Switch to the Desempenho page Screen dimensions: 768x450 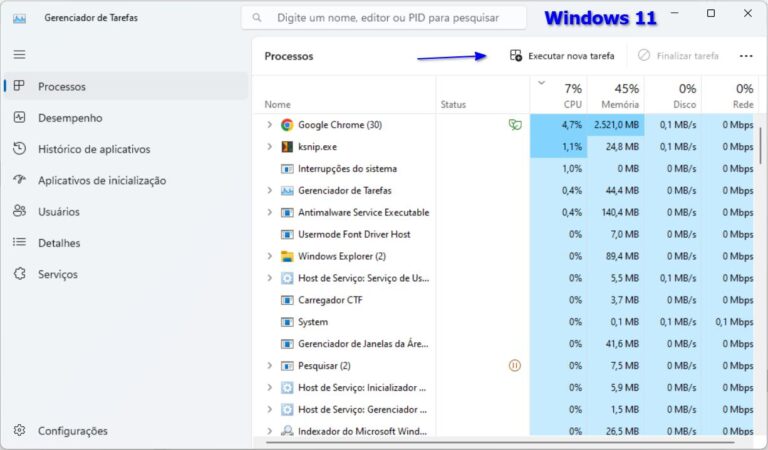coord(126,118)
